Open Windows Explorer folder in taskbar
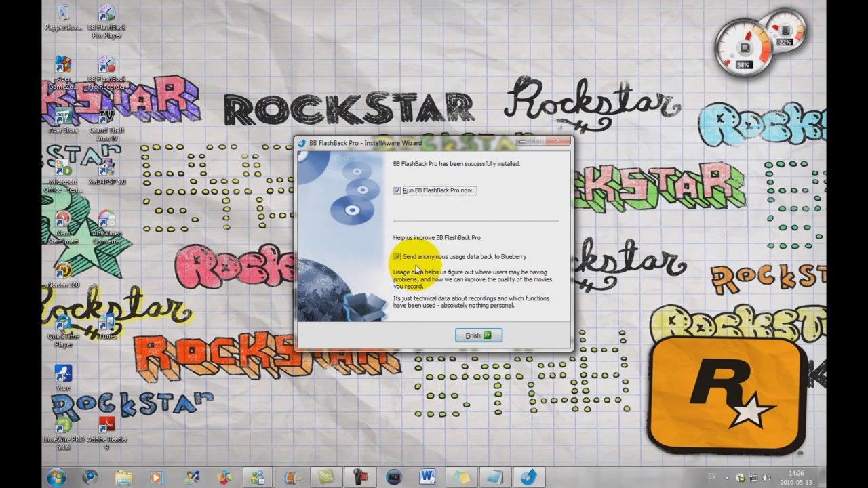 [x=123, y=477]
